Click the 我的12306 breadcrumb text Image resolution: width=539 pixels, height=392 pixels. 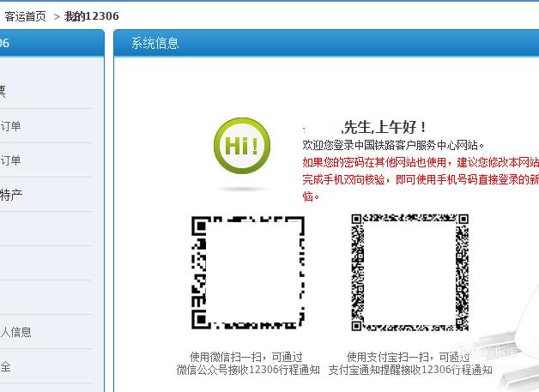tap(92, 16)
